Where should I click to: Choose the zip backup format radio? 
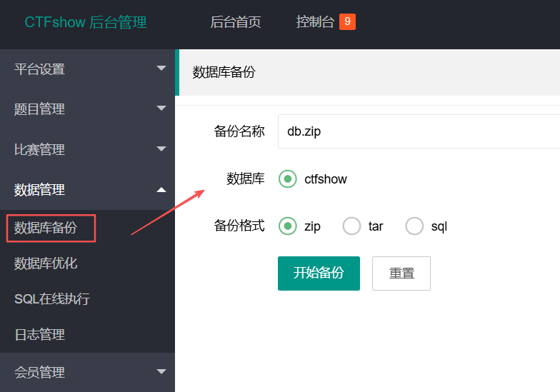pos(288,226)
